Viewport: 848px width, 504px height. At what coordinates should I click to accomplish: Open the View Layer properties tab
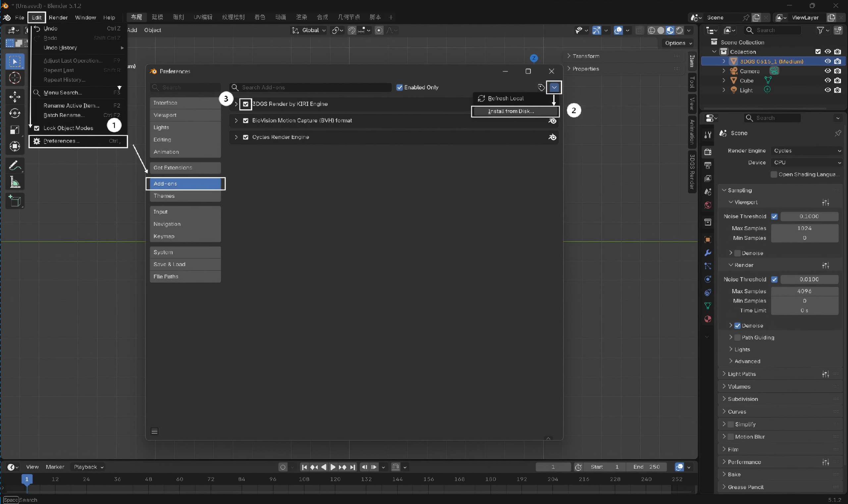pyautogui.click(x=708, y=179)
